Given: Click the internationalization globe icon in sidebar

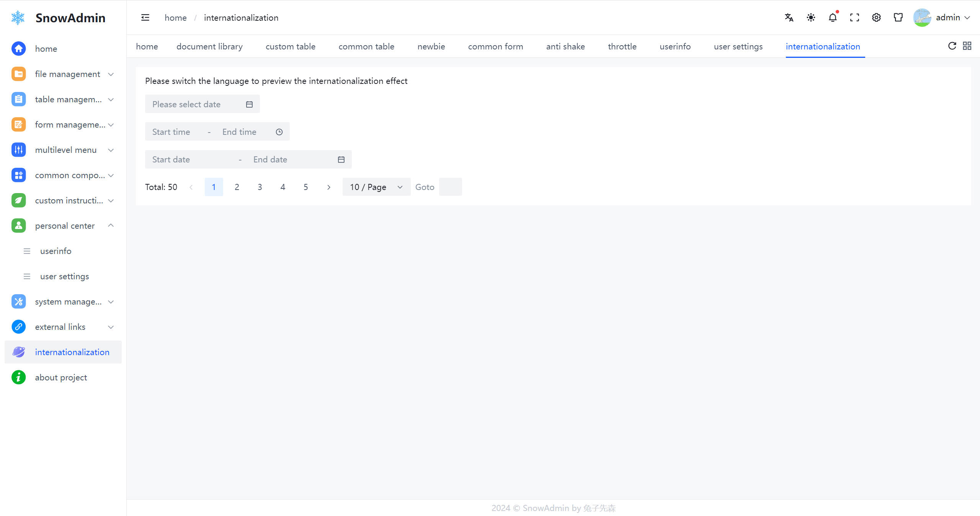Looking at the screenshot, I should 18,352.
